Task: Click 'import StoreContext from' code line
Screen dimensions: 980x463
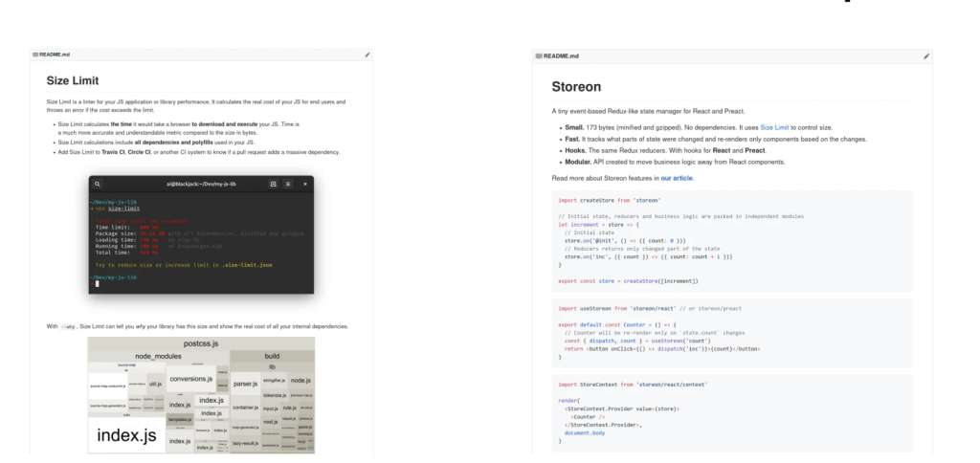Action: [x=633, y=385]
